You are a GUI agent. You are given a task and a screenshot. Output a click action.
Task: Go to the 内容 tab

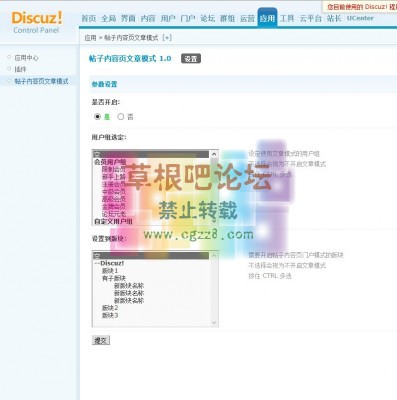(148, 19)
